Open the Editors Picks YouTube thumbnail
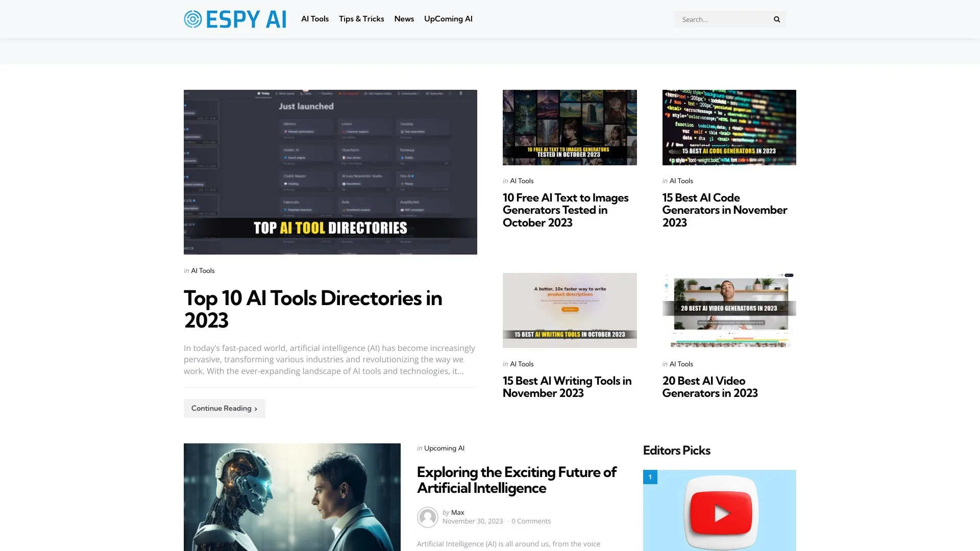Screen dimensions: 980x551 (720, 510)
